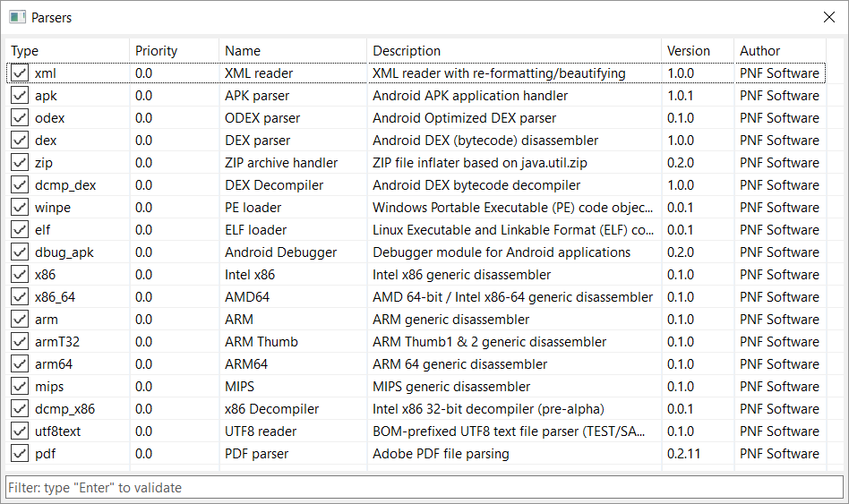The image size is (849, 504).
Task: Uncheck the x86_64 AMD64 checkbox
Action: click(x=20, y=297)
